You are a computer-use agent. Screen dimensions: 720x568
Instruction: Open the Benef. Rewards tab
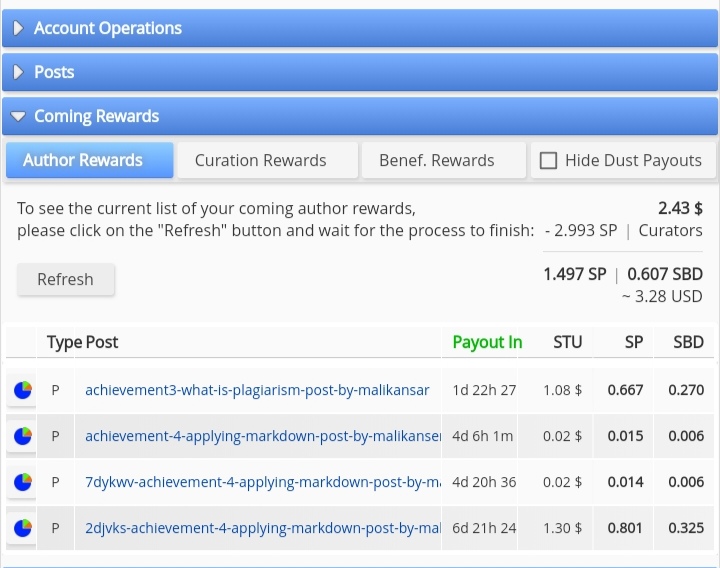pyautogui.click(x=444, y=160)
